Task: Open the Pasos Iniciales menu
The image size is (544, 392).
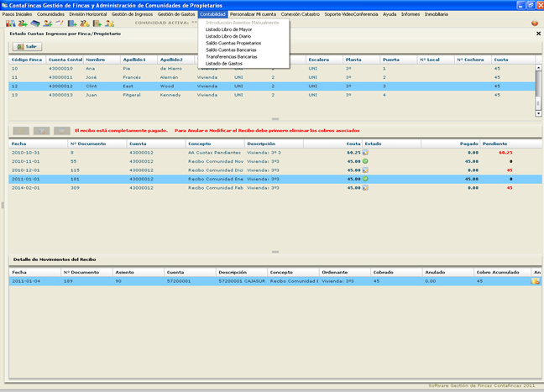Action: pyautogui.click(x=17, y=14)
